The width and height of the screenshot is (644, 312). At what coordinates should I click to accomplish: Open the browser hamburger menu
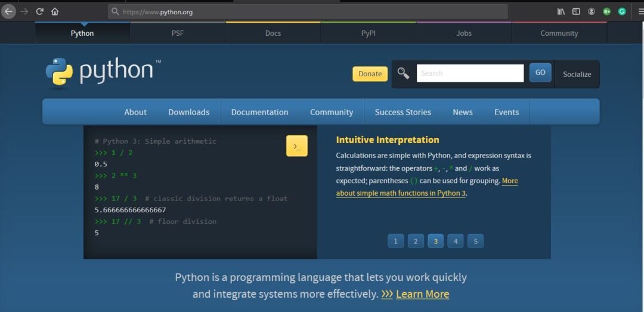point(640,11)
